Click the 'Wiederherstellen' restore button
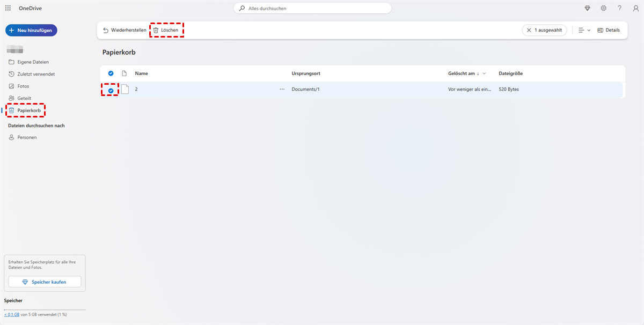 (x=125, y=30)
